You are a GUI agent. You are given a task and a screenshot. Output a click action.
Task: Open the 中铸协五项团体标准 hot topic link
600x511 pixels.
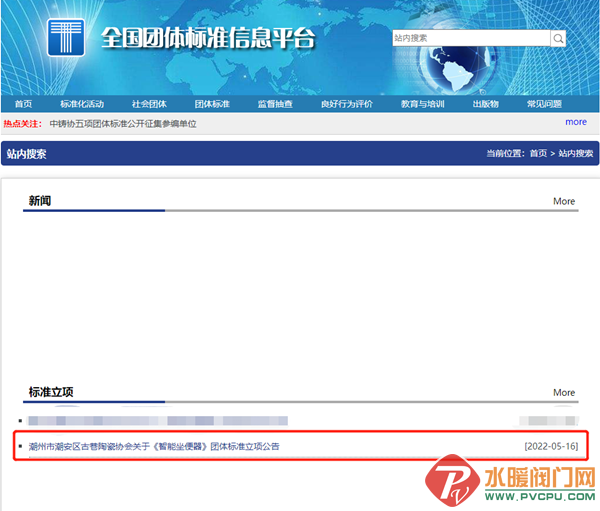coord(123,124)
